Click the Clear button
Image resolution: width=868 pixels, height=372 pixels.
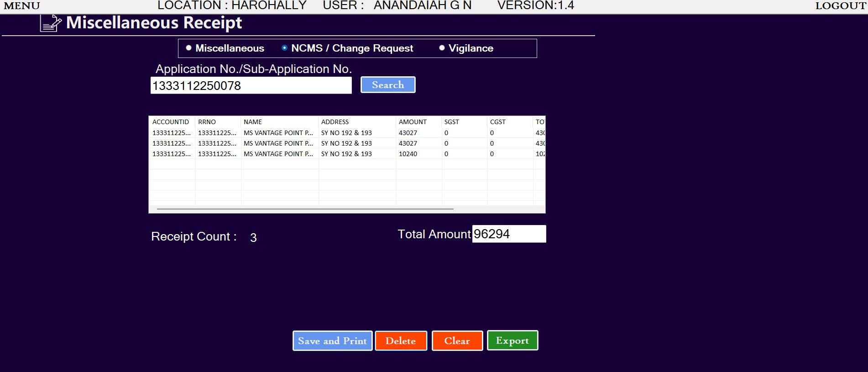[x=457, y=341]
